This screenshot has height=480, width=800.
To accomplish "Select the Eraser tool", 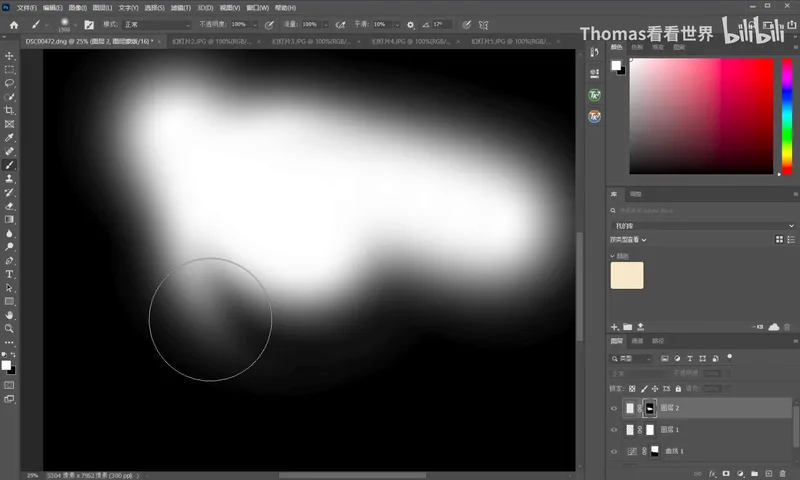I will click(x=9, y=206).
